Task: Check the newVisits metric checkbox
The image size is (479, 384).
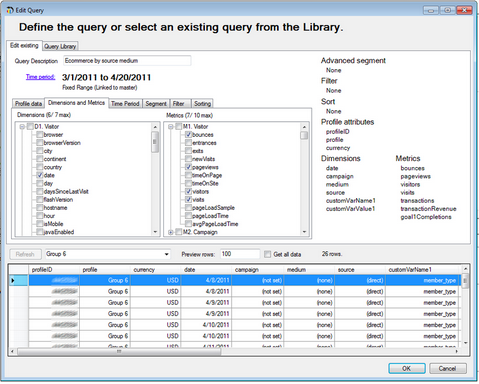Action: tap(188, 159)
